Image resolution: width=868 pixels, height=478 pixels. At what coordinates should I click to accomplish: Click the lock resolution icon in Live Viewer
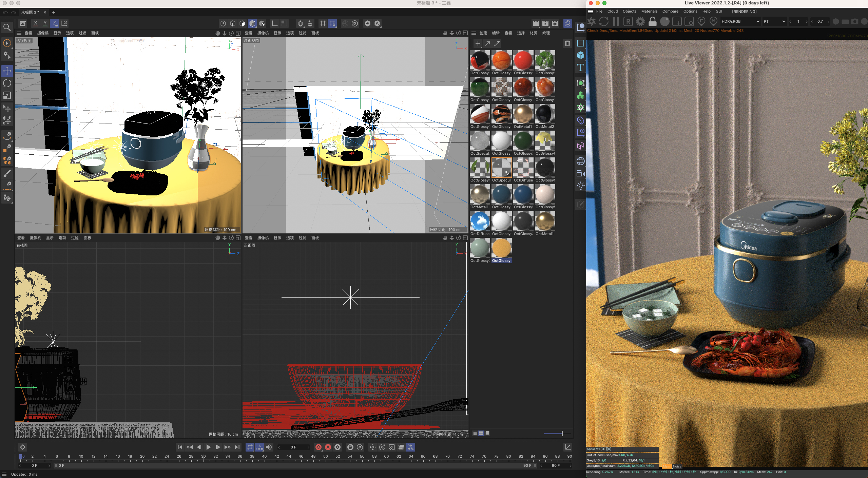(652, 21)
